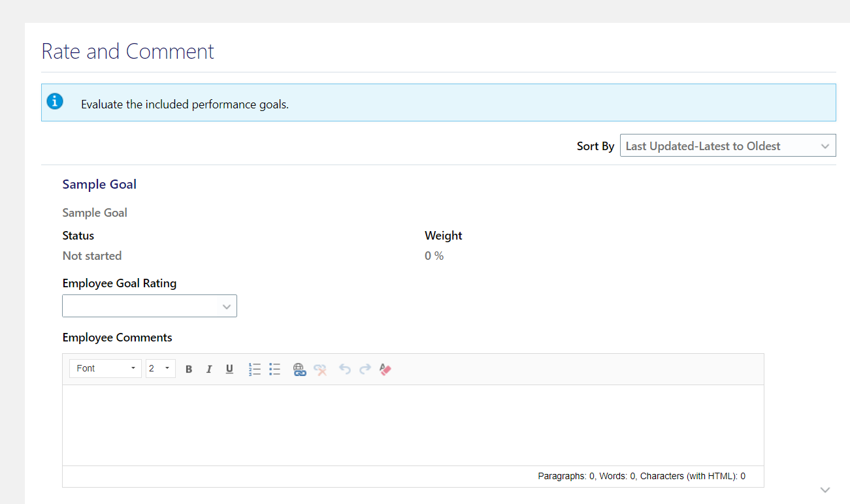Image resolution: width=850 pixels, height=504 pixels.
Task: Toggle bold formatting in the comments editor
Action: [x=188, y=369]
